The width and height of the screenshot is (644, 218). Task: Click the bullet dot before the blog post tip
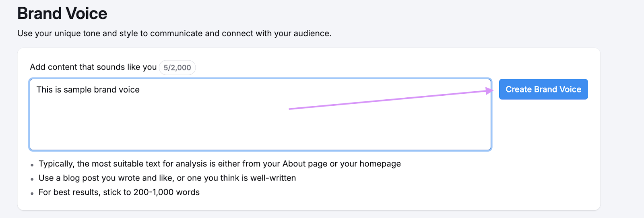point(32,179)
